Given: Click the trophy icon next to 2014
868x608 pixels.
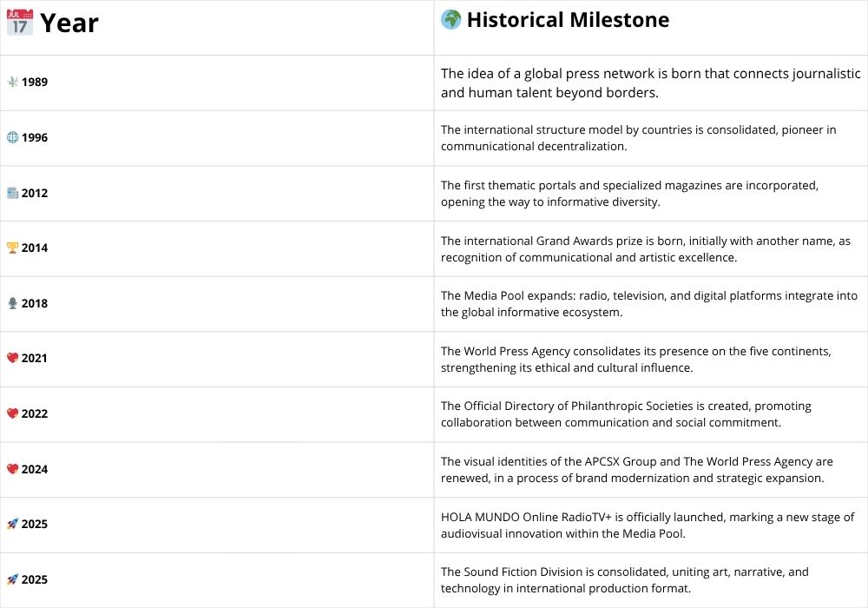Looking at the screenshot, I should pyautogui.click(x=12, y=248).
